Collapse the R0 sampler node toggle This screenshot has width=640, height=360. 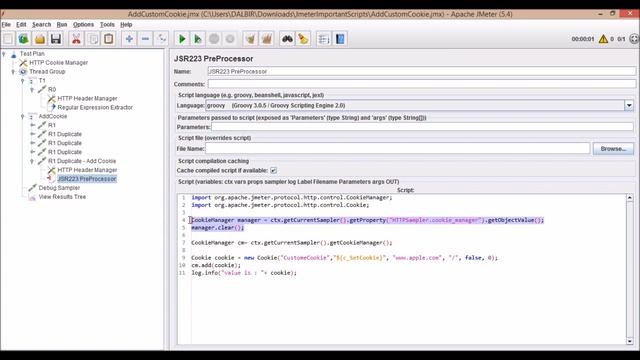(32, 89)
